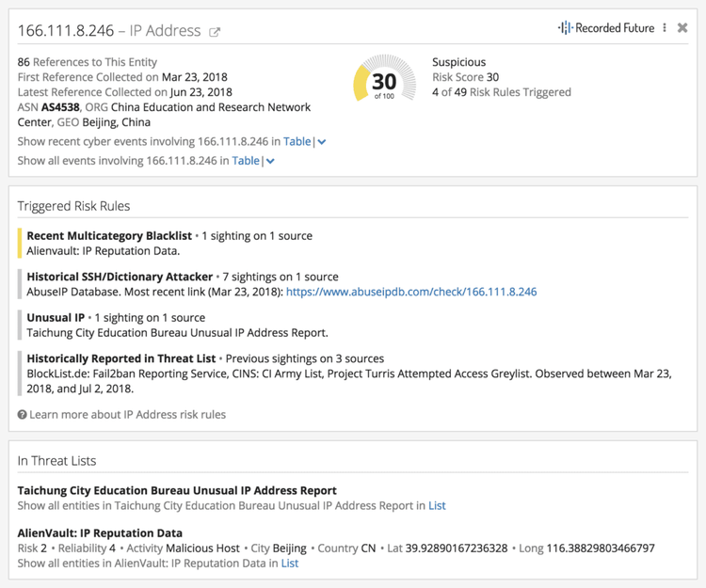Expand the dropdown arrow for recent cyber events
The width and height of the screenshot is (706, 588).
pos(322,142)
